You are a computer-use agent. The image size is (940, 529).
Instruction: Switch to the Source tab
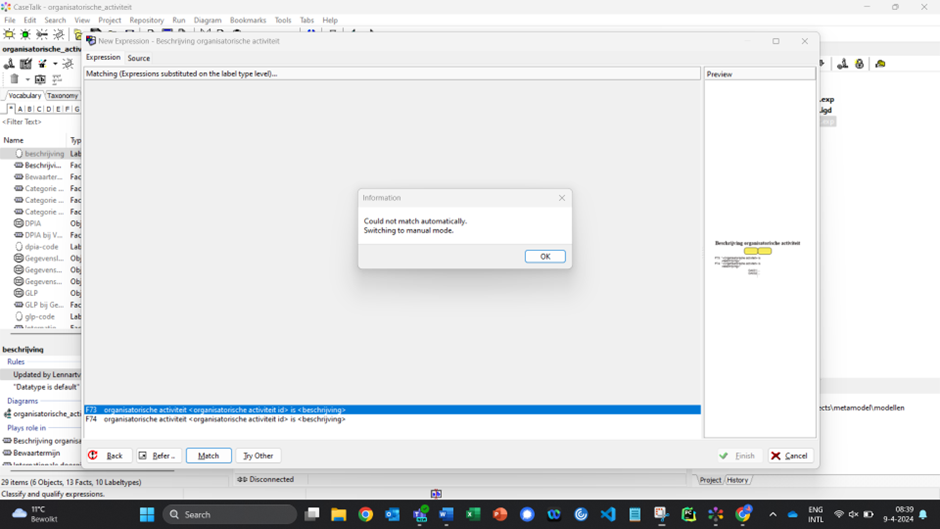point(138,58)
